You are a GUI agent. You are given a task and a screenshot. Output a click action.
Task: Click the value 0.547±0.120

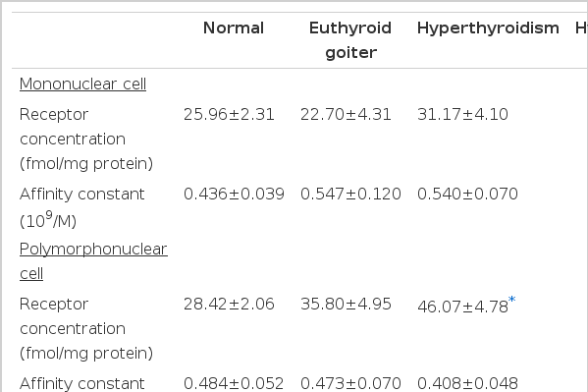[x=350, y=195]
